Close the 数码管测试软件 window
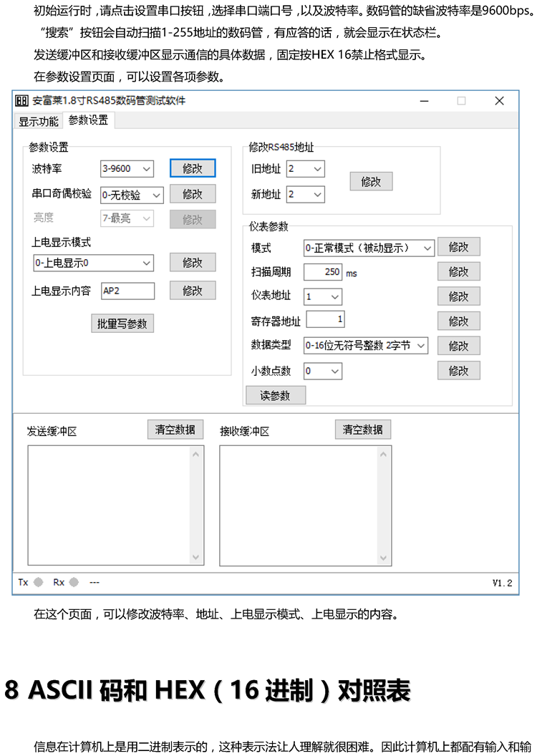 [x=499, y=101]
